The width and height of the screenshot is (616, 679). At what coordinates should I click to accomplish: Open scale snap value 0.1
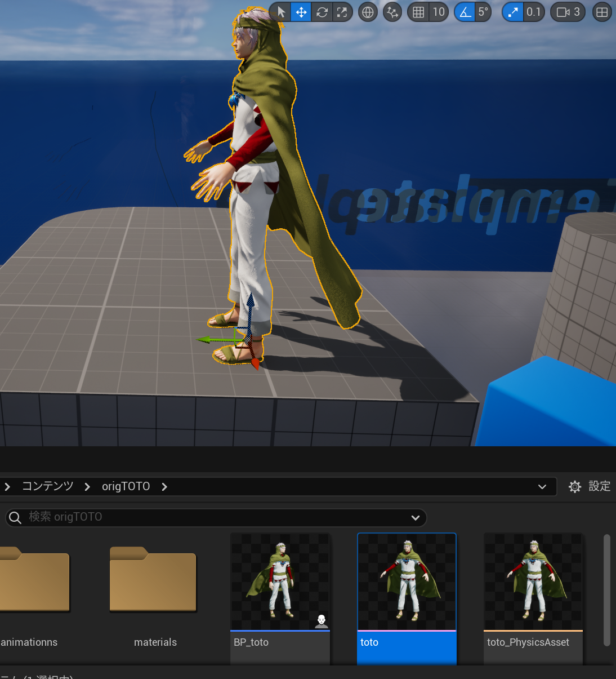533,12
